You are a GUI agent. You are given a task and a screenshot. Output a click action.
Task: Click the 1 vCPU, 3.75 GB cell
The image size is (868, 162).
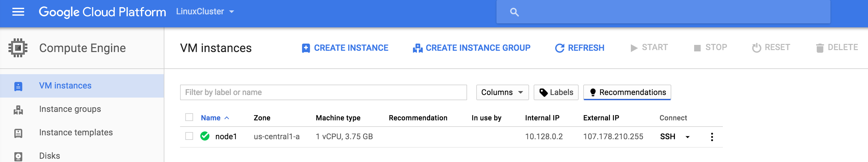(344, 137)
